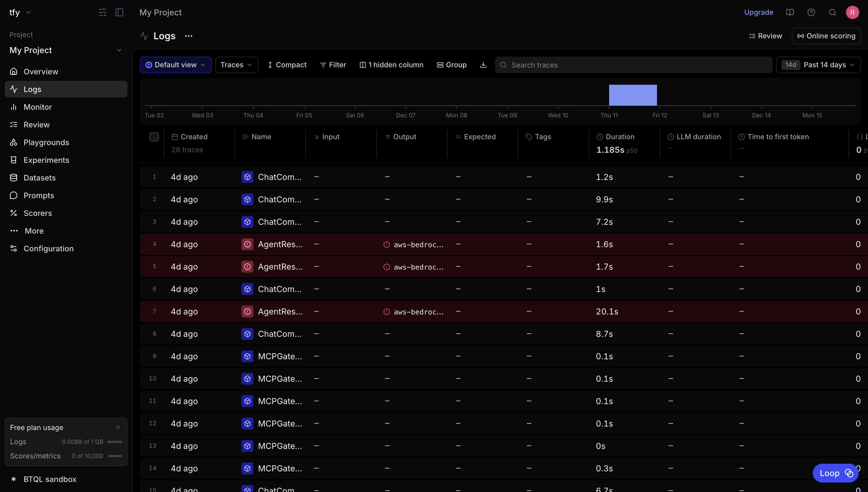
Task: Click the error icon on row 4
Action: [247, 244]
